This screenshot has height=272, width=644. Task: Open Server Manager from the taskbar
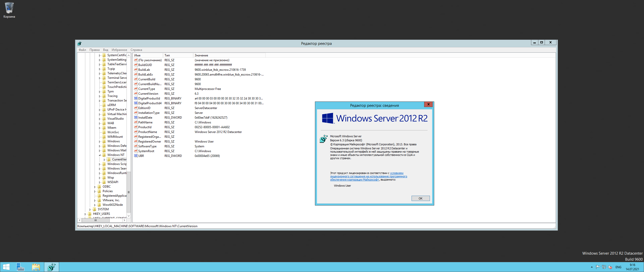tap(20, 267)
